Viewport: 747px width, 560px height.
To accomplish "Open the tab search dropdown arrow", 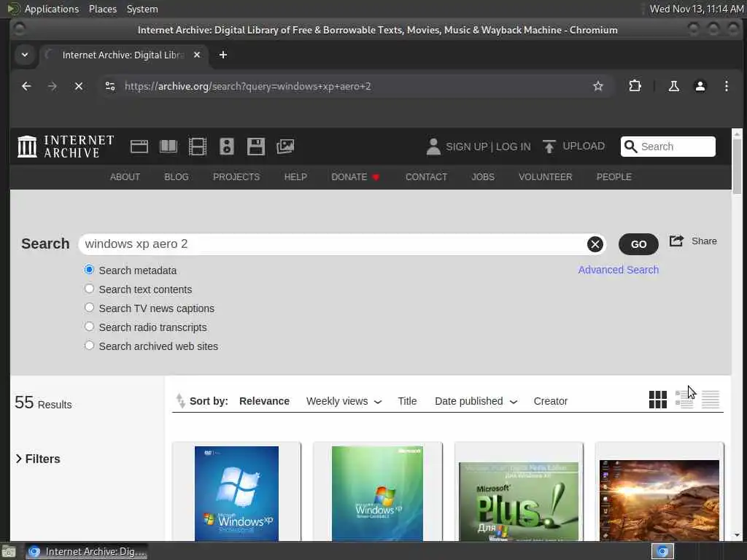I will (25, 55).
